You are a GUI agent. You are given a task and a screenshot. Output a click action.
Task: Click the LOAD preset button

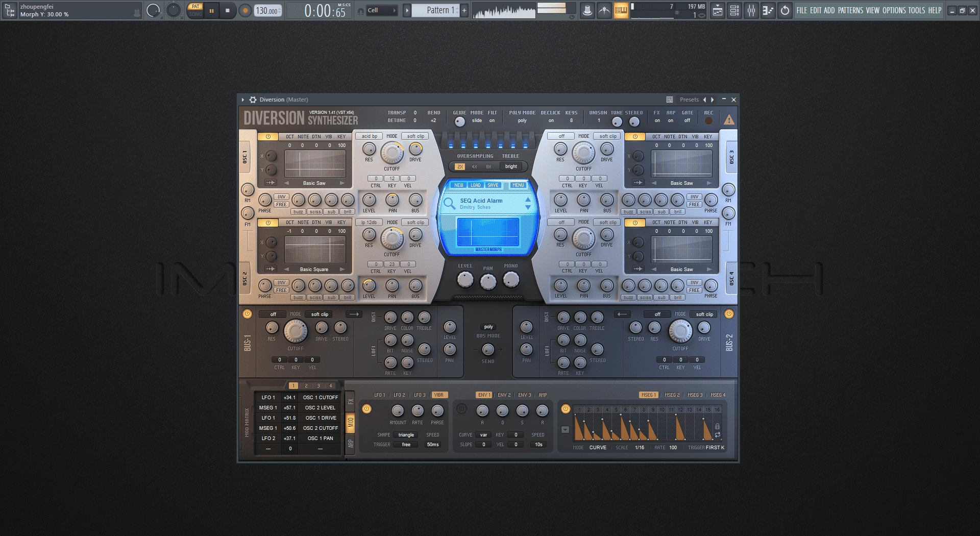[x=476, y=185]
